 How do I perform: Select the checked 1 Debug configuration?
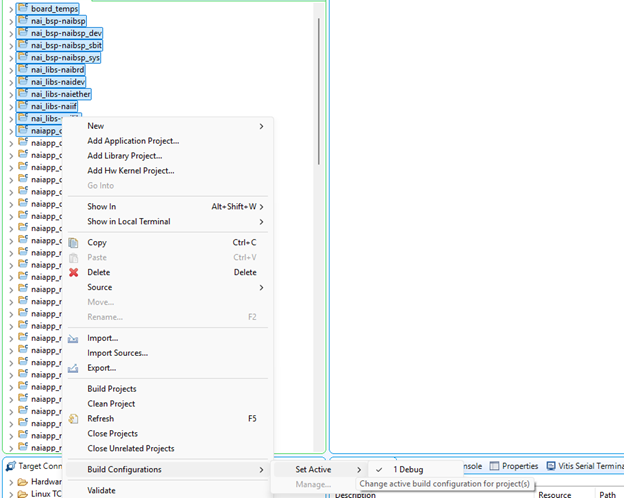[x=407, y=470]
